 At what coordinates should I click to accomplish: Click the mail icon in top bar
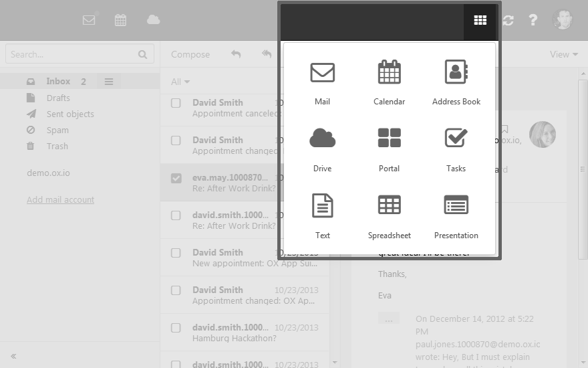[x=89, y=20]
